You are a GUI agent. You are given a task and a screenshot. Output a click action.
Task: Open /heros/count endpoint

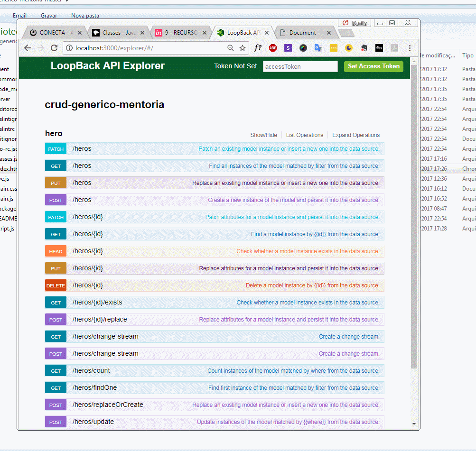point(91,371)
